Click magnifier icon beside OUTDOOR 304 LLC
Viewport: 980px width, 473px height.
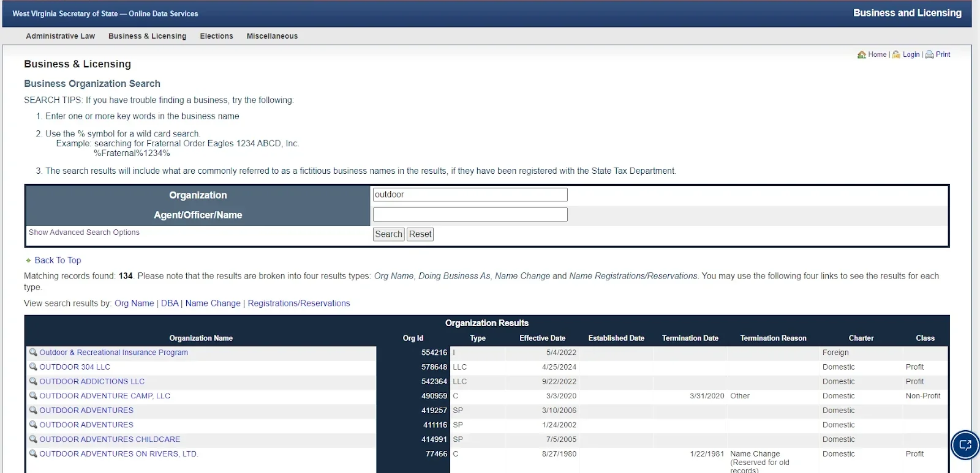[33, 367]
